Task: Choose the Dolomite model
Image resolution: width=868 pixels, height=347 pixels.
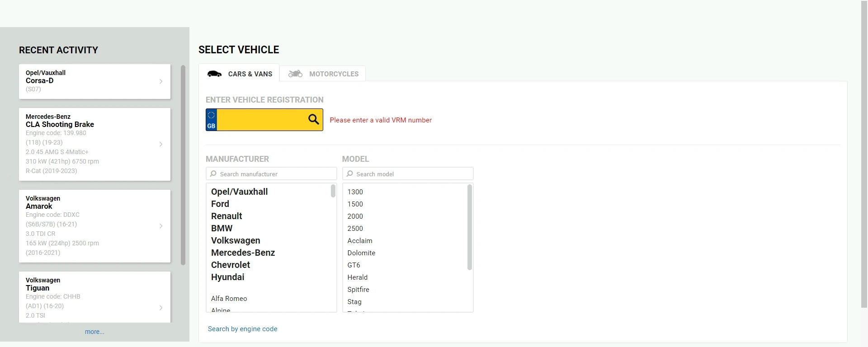Action: pyautogui.click(x=361, y=253)
